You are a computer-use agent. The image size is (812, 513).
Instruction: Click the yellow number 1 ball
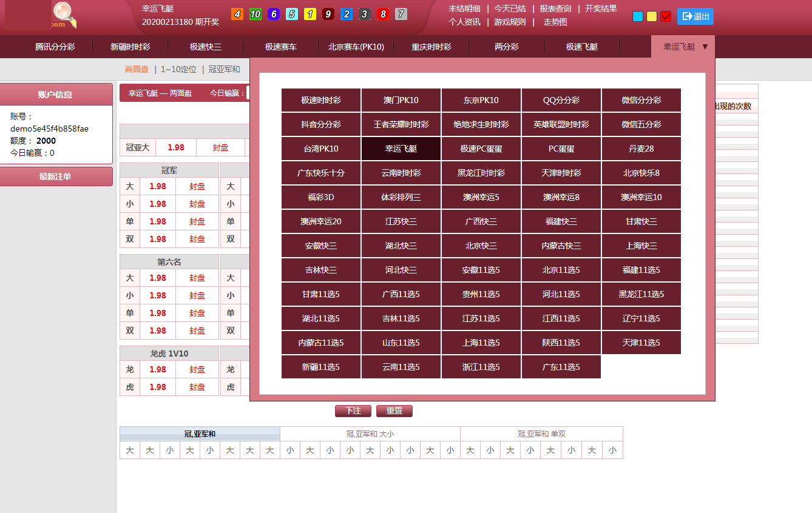click(310, 14)
